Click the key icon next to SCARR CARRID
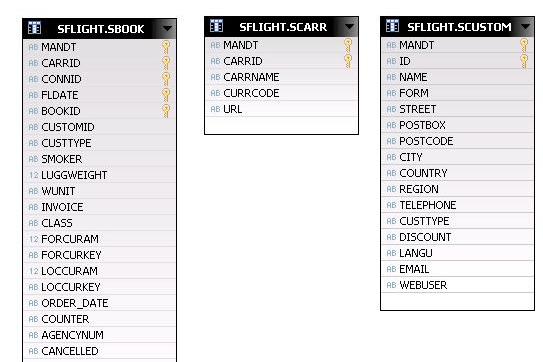Screen dimensions: 543x362 [x=348, y=61]
